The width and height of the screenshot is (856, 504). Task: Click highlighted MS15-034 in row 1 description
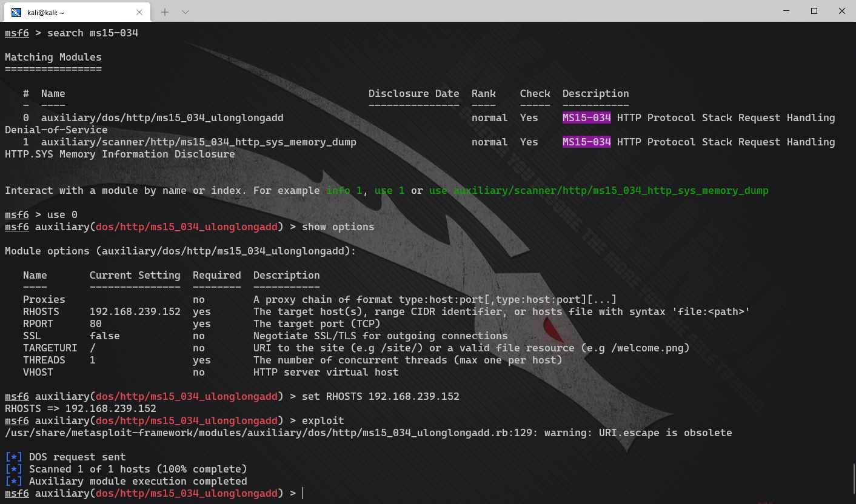[587, 142]
